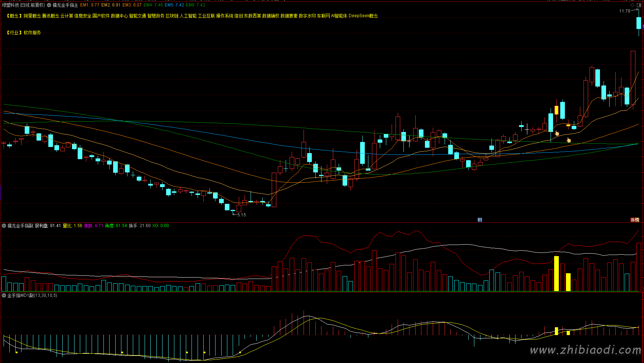Screen dimensions: 644x363
Task: Expand the 金手指MD1副 indicator dropdown arrow
Action: 4,295
